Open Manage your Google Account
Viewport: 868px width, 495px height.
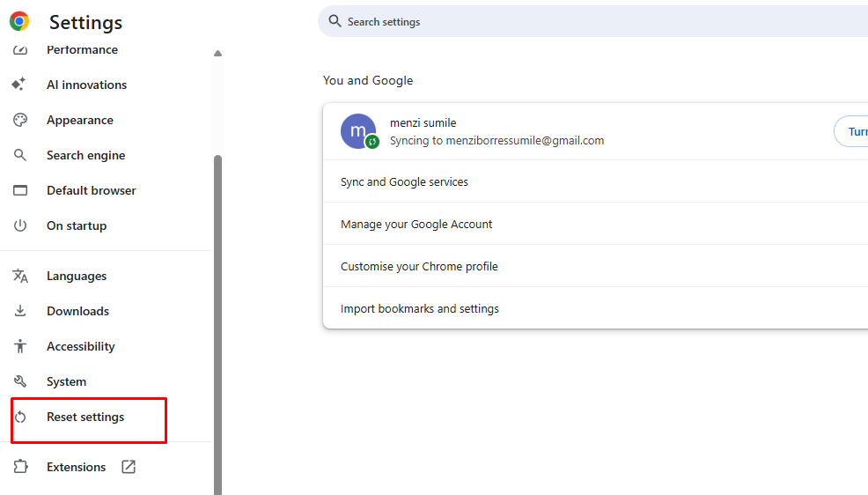point(416,225)
